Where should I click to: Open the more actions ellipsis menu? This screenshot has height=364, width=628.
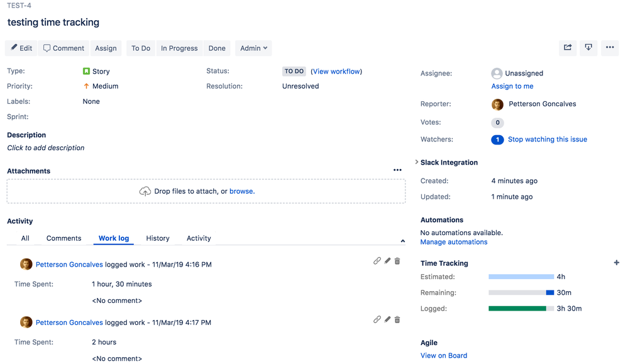click(610, 48)
